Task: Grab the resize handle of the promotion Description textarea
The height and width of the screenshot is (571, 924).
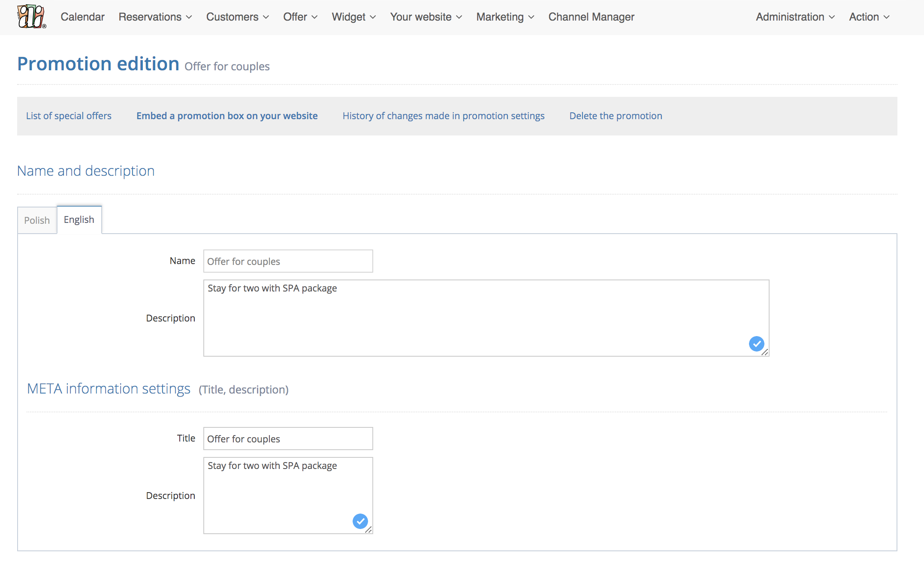Action: (x=765, y=352)
